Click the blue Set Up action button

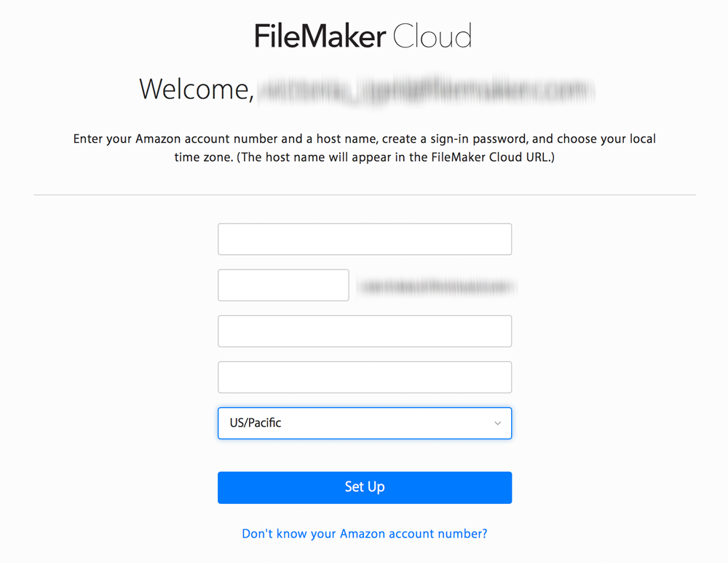click(x=364, y=487)
